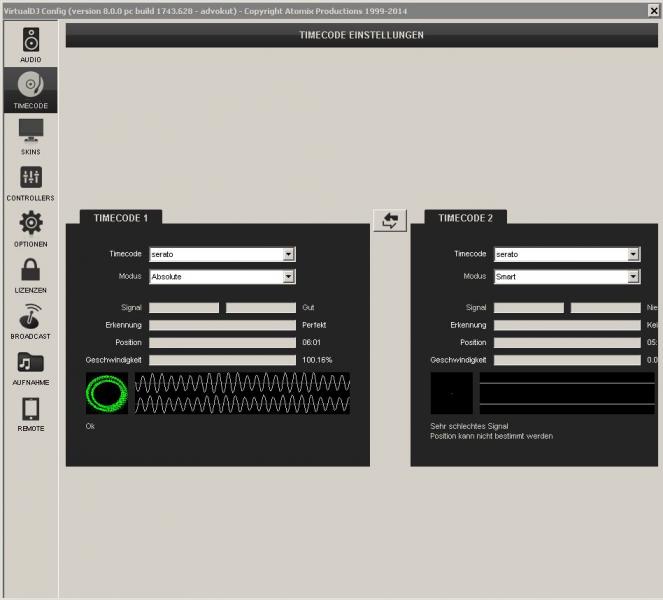Click the Timecode 1 sine waveform display
Image resolution: width=663 pixels, height=600 pixels.
tap(242, 393)
